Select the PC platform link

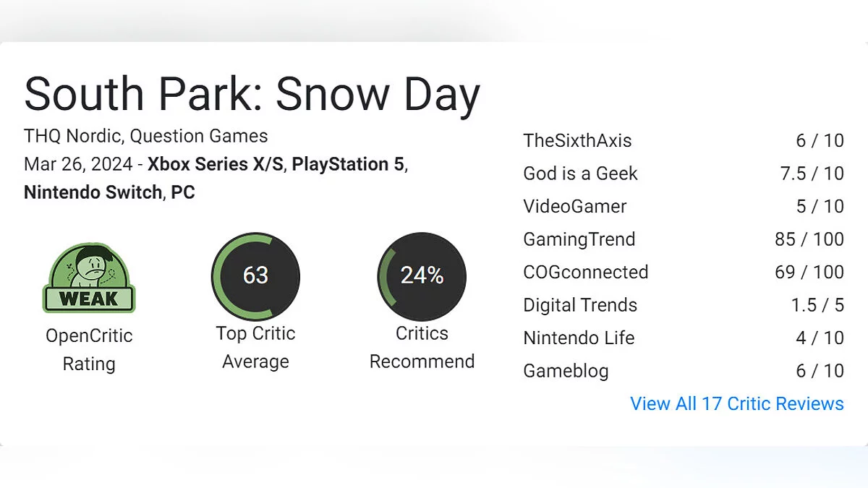(x=183, y=192)
